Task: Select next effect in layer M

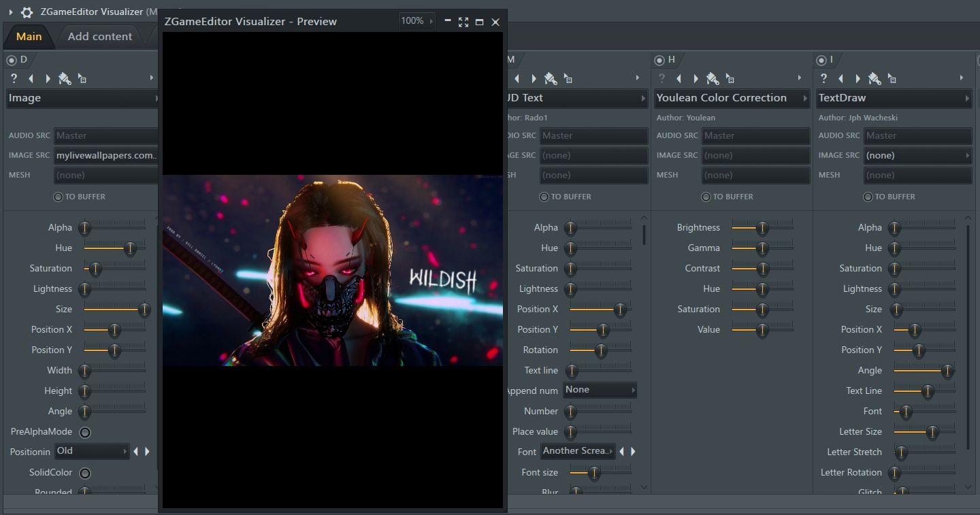Action: click(x=534, y=79)
